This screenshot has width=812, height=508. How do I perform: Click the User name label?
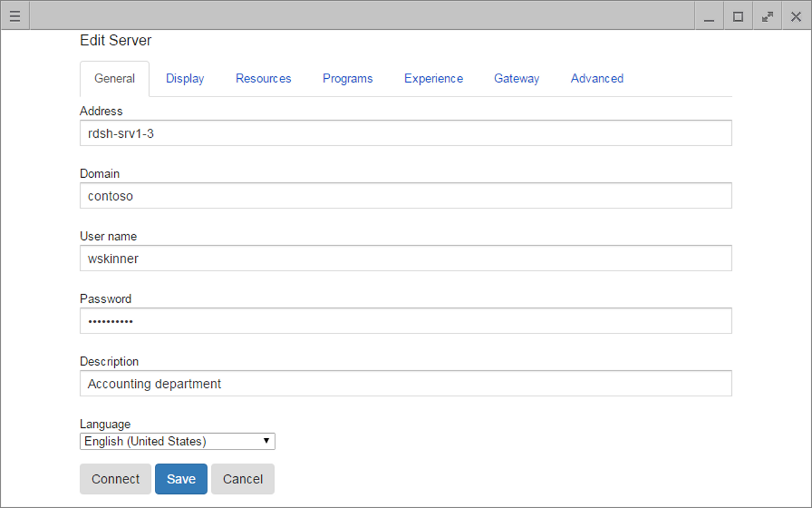[108, 236]
